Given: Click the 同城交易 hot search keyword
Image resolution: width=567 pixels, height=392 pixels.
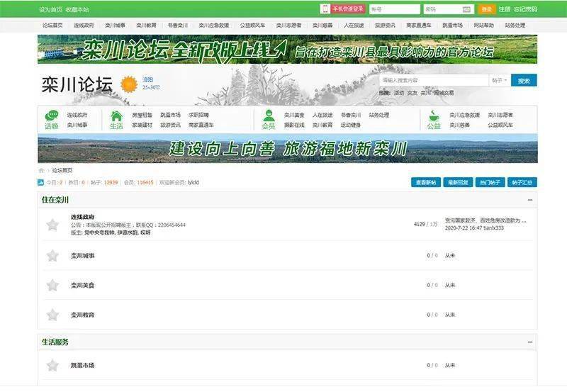Looking at the screenshot, I should [x=444, y=93].
